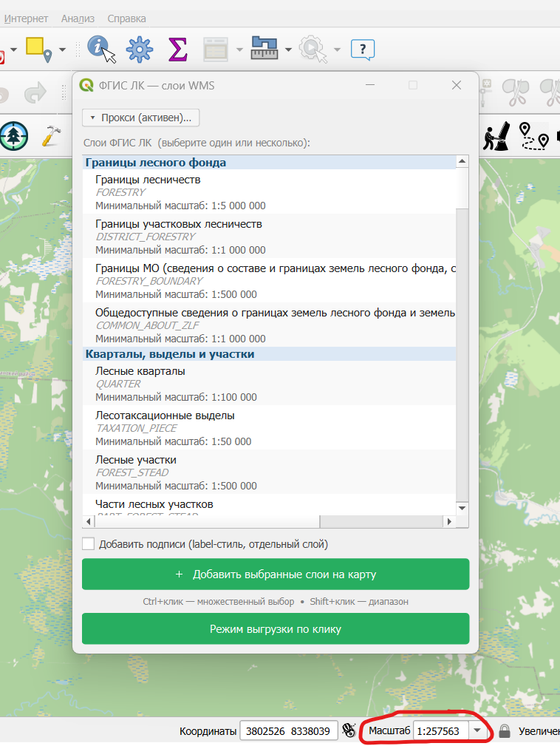560x746 pixels.
Task: Select the Identify Features tool
Action: pyautogui.click(x=101, y=49)
